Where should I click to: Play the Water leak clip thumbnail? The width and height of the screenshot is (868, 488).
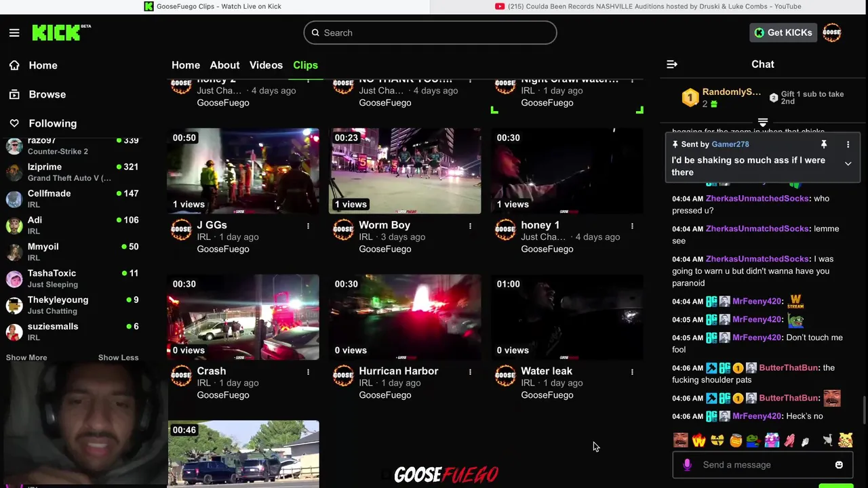click(567, 317)
